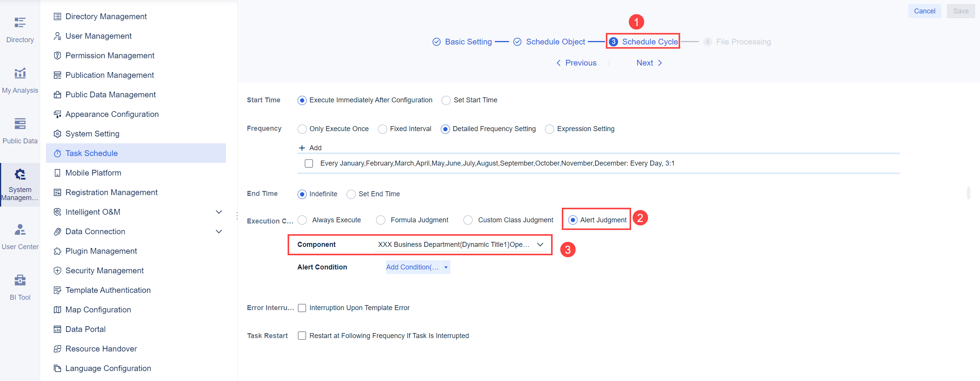Enable Restart at Following Frequency checkbox
Viewport: 980px width, 381px height.
(x=302, y=336)
